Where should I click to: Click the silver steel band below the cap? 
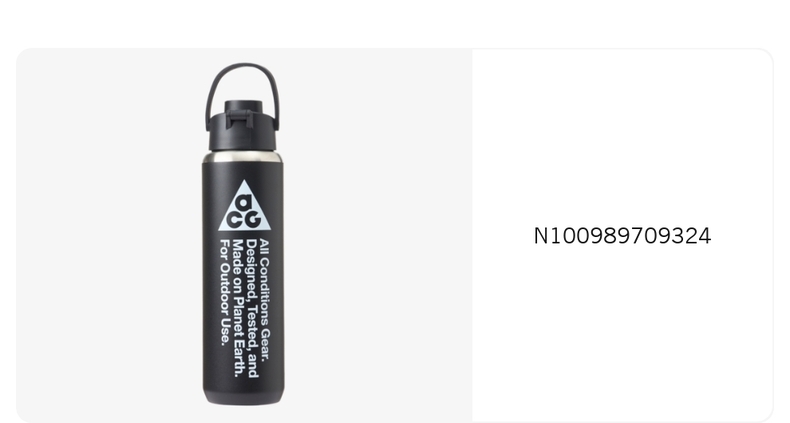(243, 157)
